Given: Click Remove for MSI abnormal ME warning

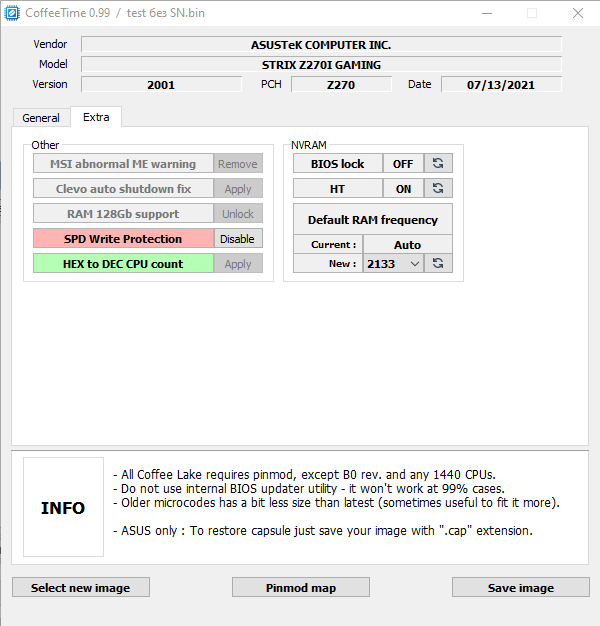Looking at the screenshot, I should [238, 163].
